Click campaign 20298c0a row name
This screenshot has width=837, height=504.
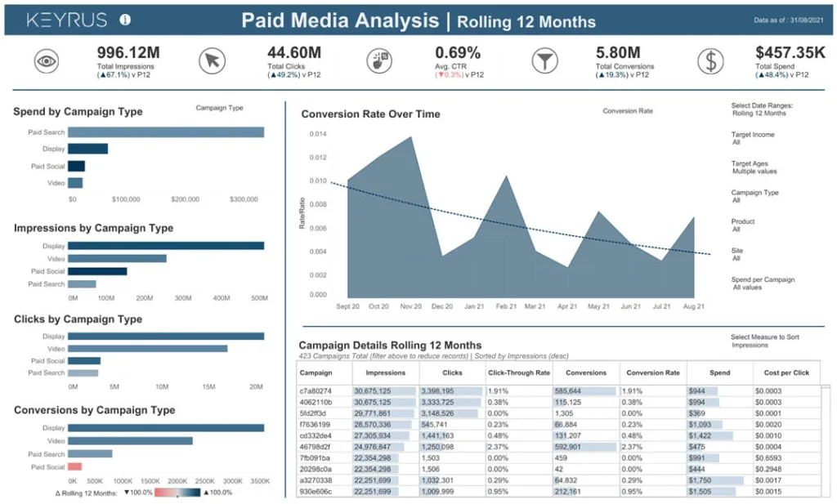click(x=316, y=470)
